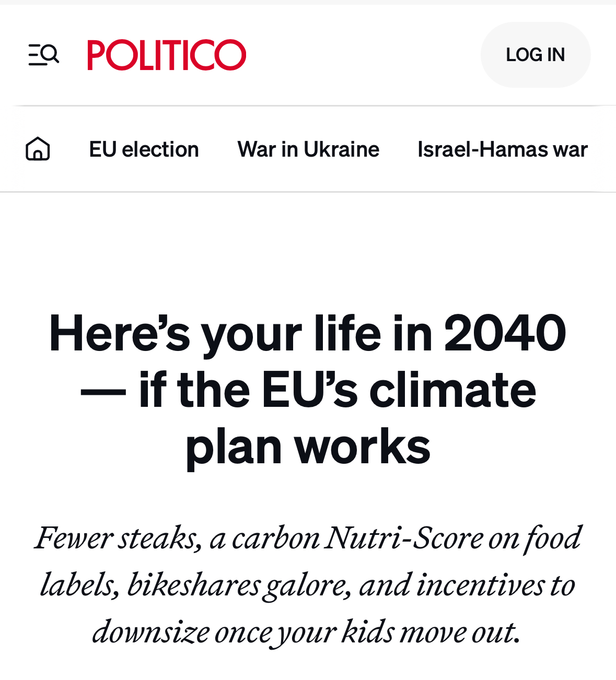Viewport: 616px width, 680px height.
Task: Click "Nutri-Score" in the subheading
Action: click(403, 538)
